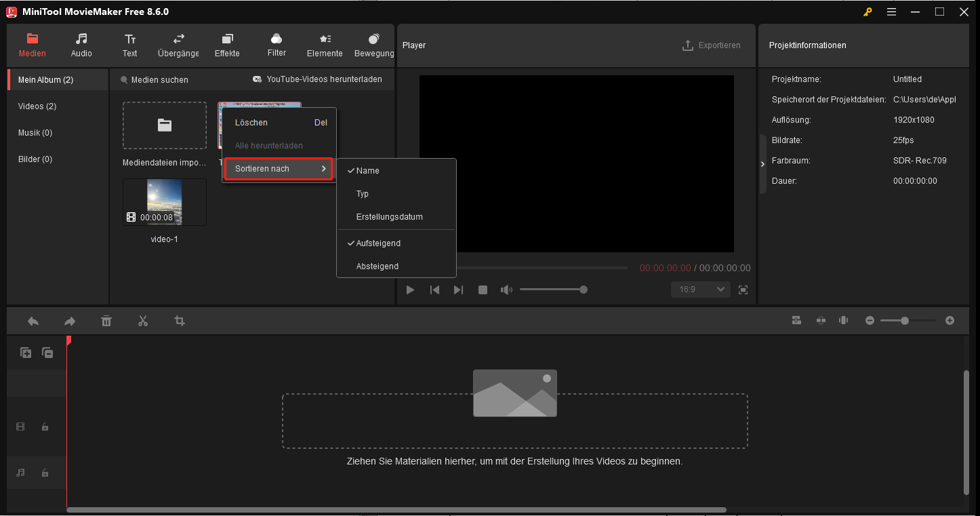
Task: Choose Löschen from the context menu
Action: (x=251, y=122)
